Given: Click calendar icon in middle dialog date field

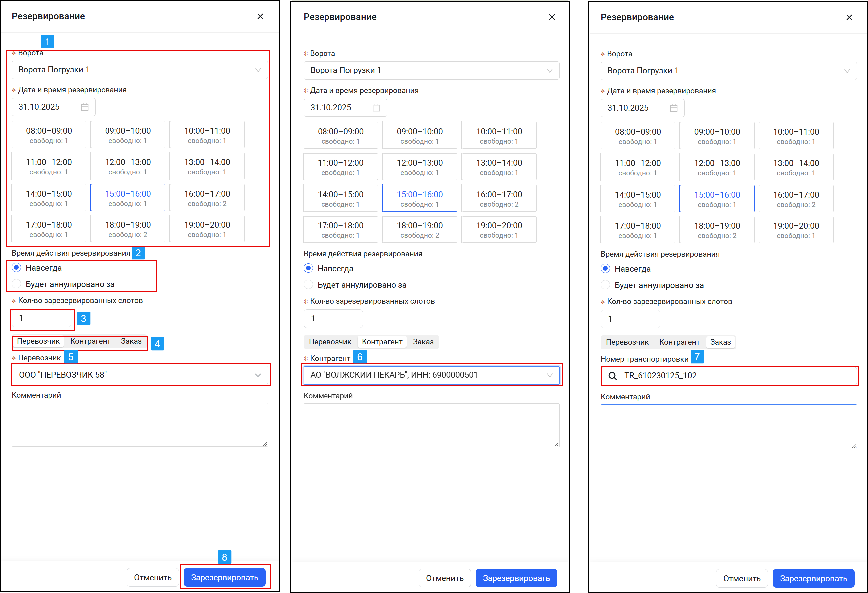Looking at the screenshot, I should tap(376, 108).
